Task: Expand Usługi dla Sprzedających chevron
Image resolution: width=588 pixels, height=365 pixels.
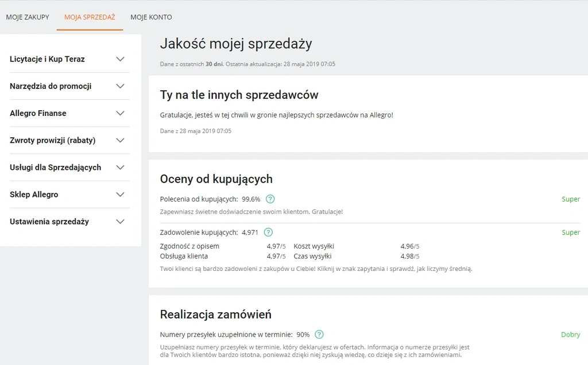Action: click(x=120, y=168)
